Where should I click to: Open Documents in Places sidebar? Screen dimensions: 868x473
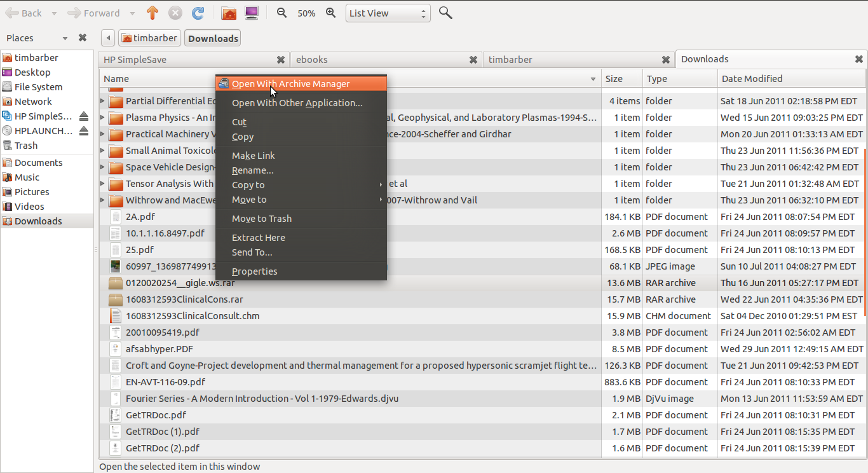[x=38, y=163]
